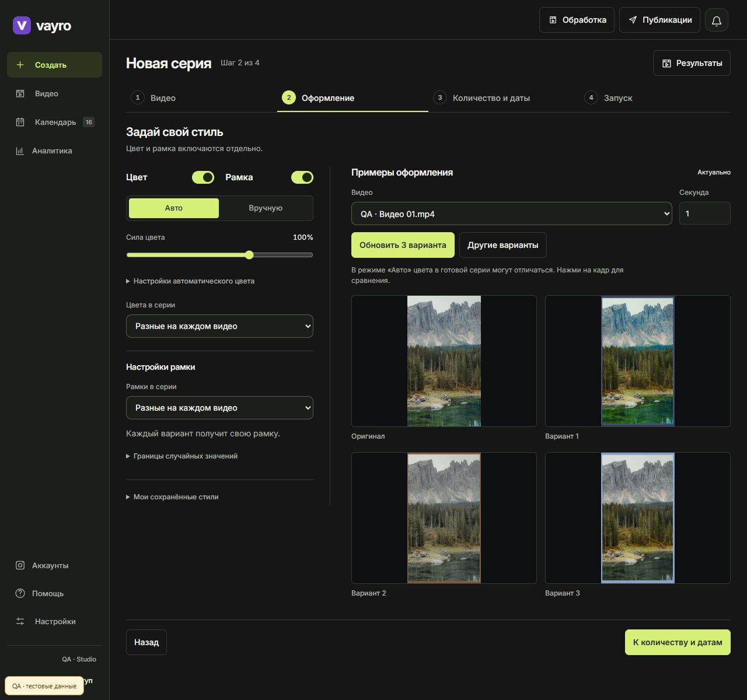Click the QA · Studio workspace label
This screenshot has width=747, height=700.
[79, 659]
